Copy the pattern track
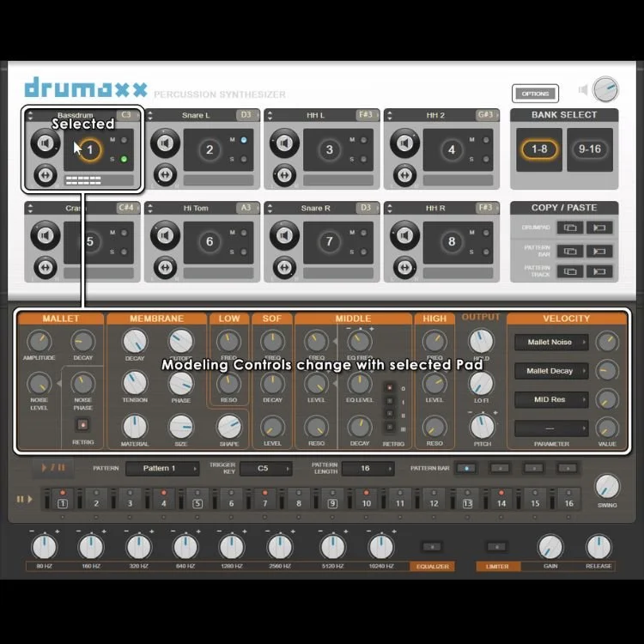 tap(570, 271)
